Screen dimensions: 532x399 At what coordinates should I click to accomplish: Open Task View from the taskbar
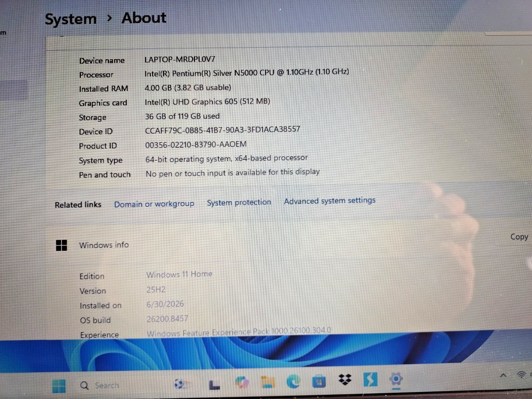click(214, 385)
